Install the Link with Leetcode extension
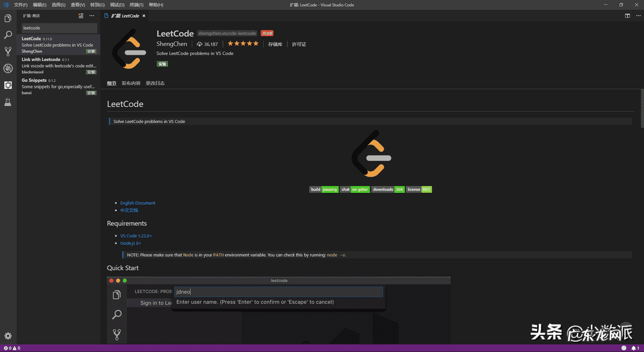This screenshot has width=644, height=352. coord(91,72)
